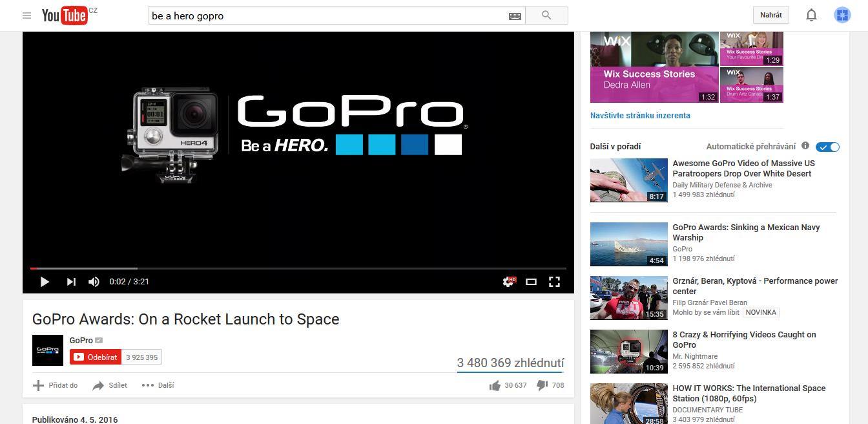Image resolution: width=868 pixels, height=424 pixels.
Task: Open HOW IT WORKS: International Space Station title
Action: (749, 394)
